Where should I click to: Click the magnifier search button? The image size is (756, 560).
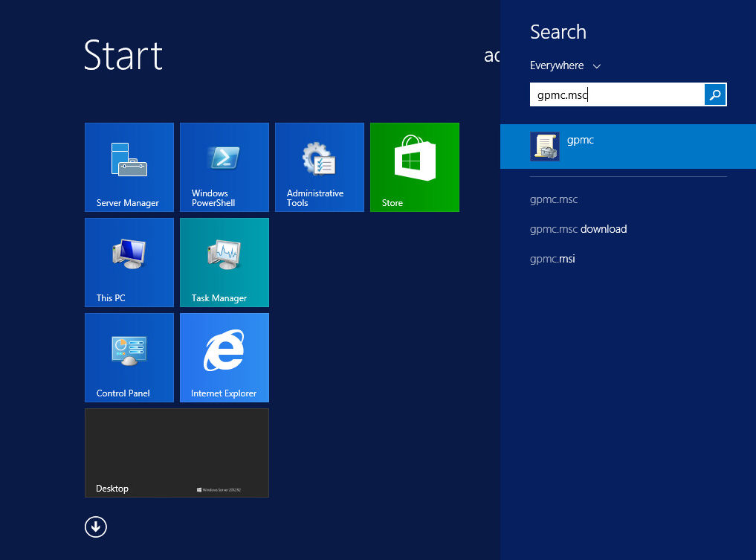click(715, 94)
